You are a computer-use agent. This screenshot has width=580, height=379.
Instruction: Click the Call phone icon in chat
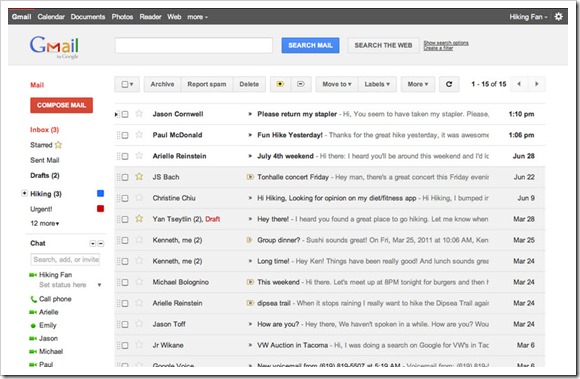(x=33, y=299)
